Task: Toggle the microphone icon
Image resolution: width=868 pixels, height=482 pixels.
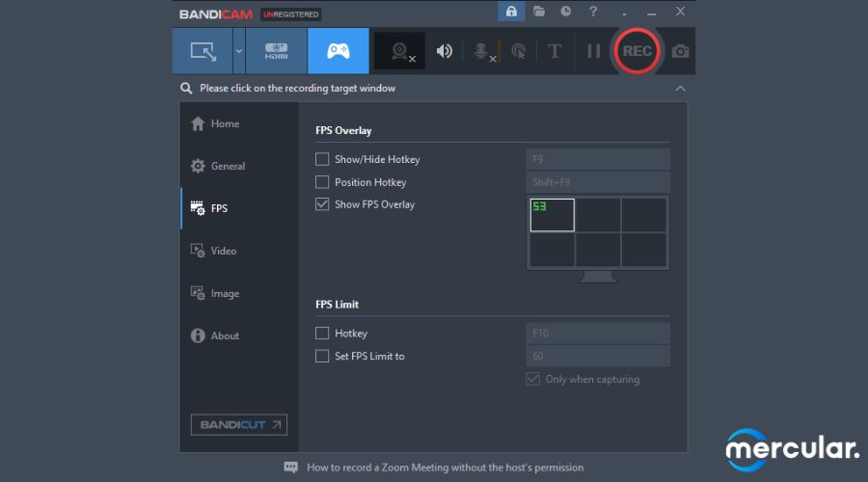Action: coord(483,51)
